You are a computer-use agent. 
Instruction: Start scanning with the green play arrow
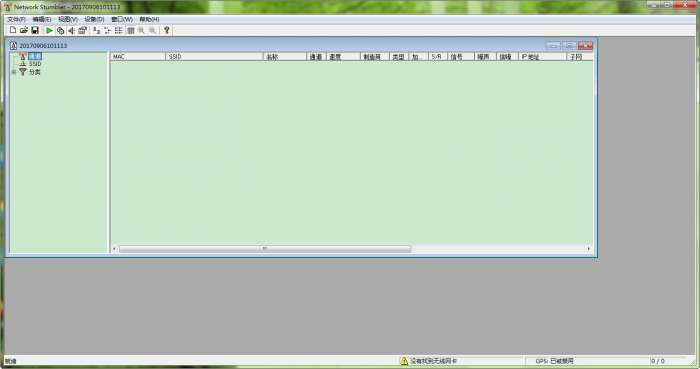coord(49,30)
